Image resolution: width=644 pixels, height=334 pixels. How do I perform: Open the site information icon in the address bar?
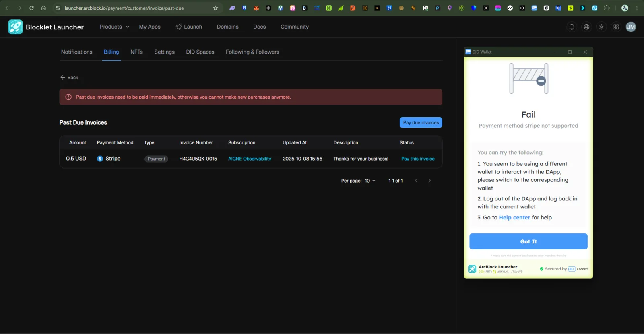coord(58,8)
